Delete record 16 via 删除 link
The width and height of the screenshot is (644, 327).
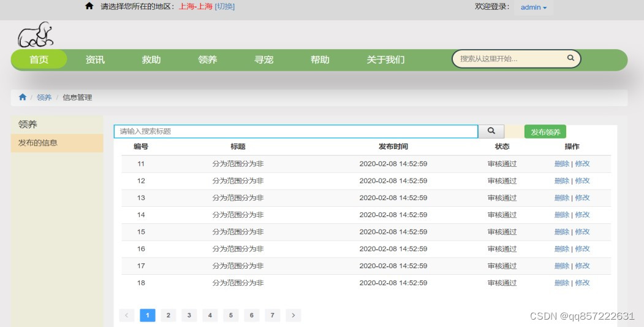562,249
